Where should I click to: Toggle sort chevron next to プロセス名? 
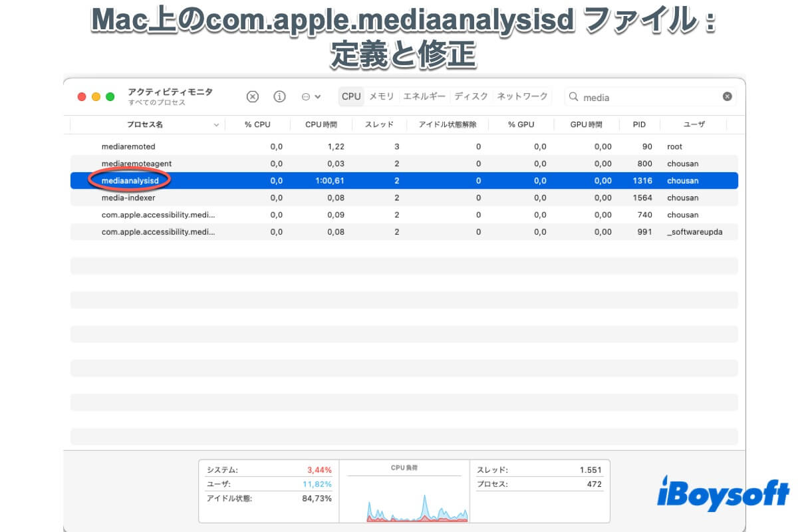click(217, 125)
